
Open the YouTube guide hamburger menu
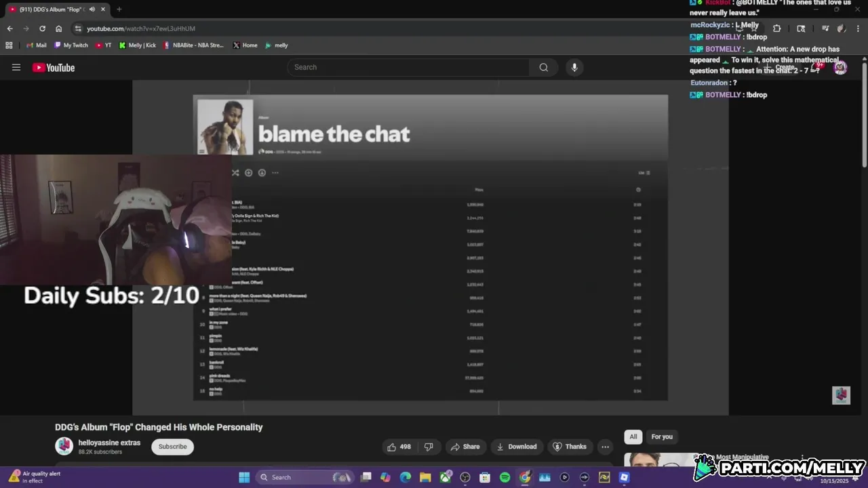[x=16, y=67]
